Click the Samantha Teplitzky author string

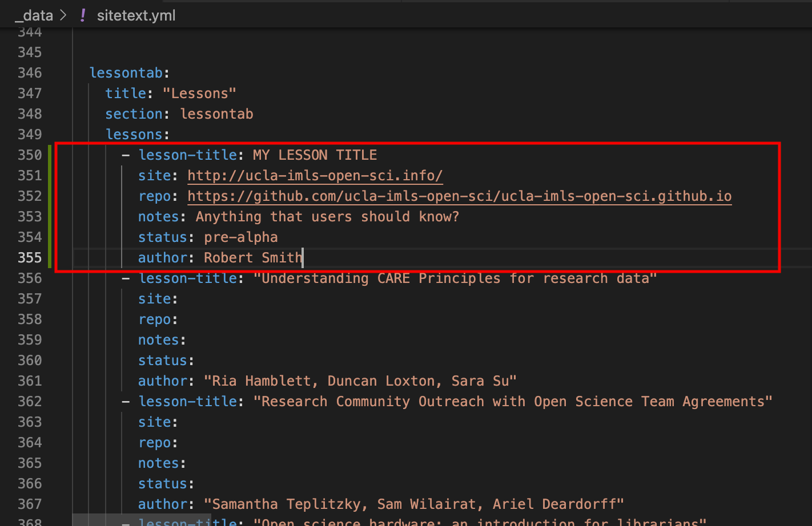pyautogui.click(x=414, y=504)
